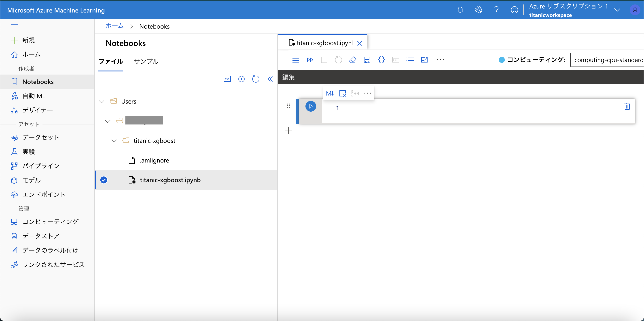
Task: Click the Run all cells icon
Action: point(310,60)
